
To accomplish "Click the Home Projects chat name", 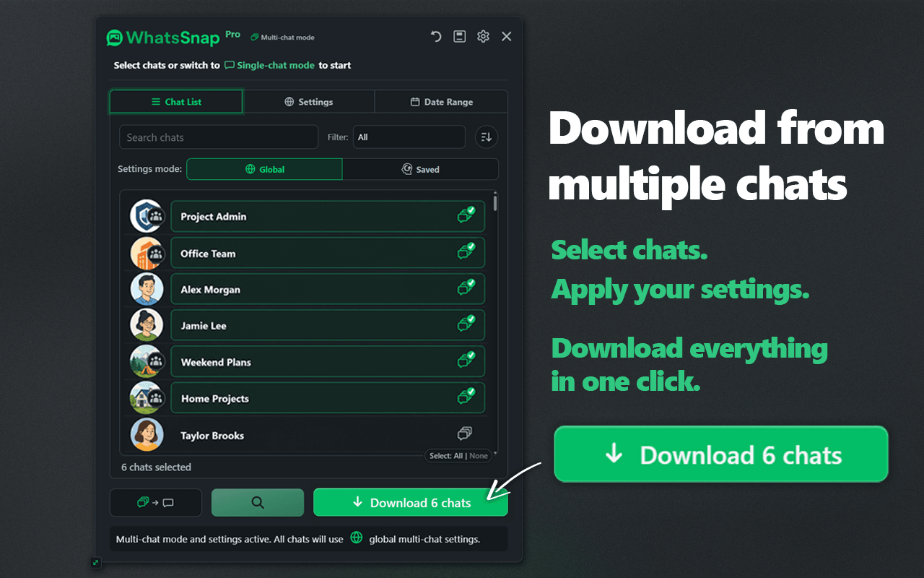I will [x=214, y=399].
